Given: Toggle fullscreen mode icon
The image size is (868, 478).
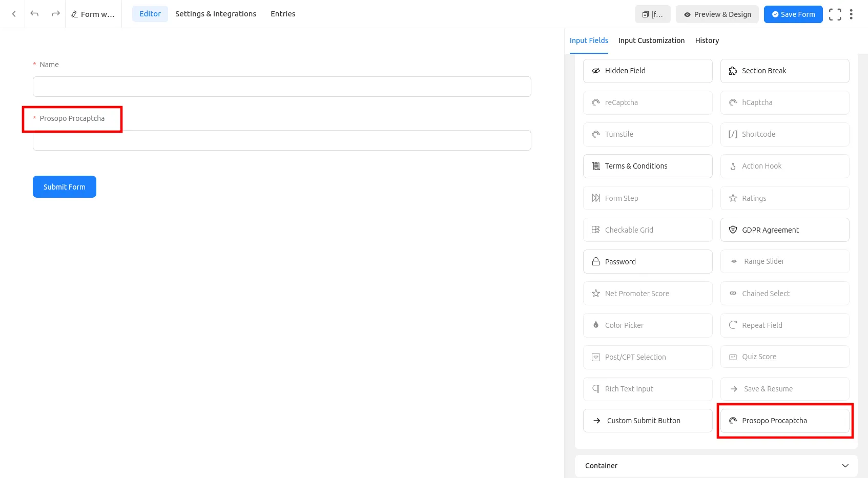Looking at the screenshot, I should click(x=835, y=14).
